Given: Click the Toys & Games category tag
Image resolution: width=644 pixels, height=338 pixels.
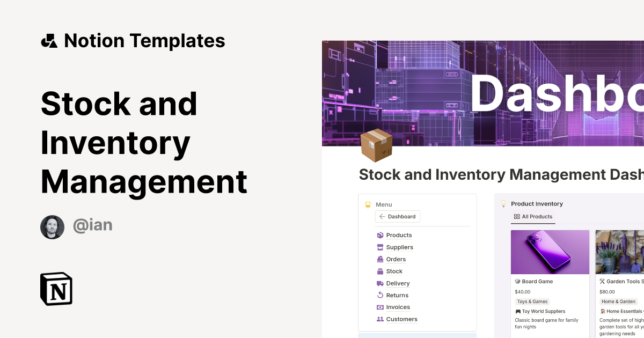Looking at the screenshot, I should click(x=532, y=302).
